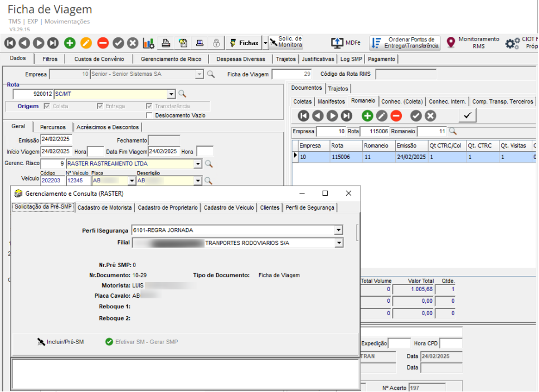
Task: Click Código da Rota RMS field
Action: [x=406, y=74]
